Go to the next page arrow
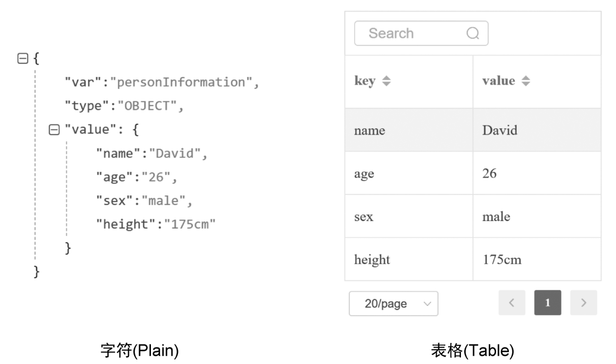616x364 pixels. pyautogui.click(x=584, y=303)
